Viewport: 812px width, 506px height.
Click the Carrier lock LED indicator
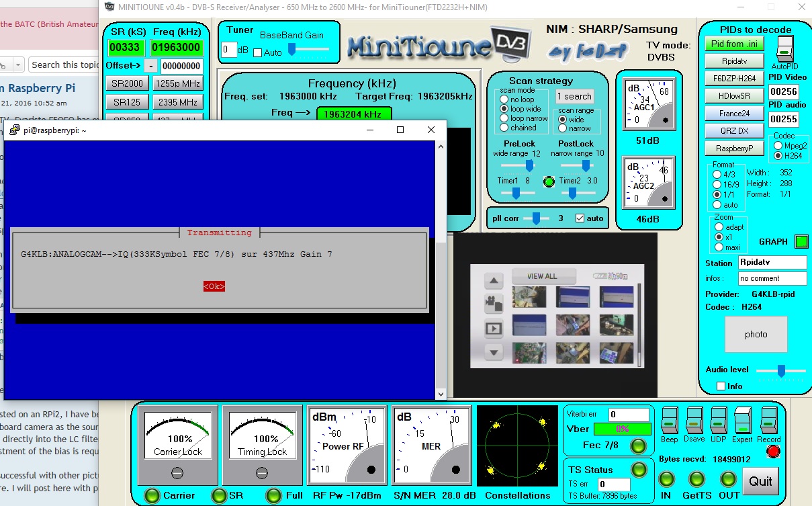(152, 496)
